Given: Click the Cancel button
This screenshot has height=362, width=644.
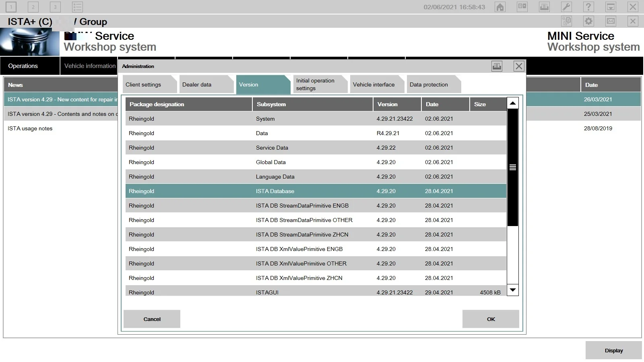Looking at the screenshot, I should tap(152, 319).
